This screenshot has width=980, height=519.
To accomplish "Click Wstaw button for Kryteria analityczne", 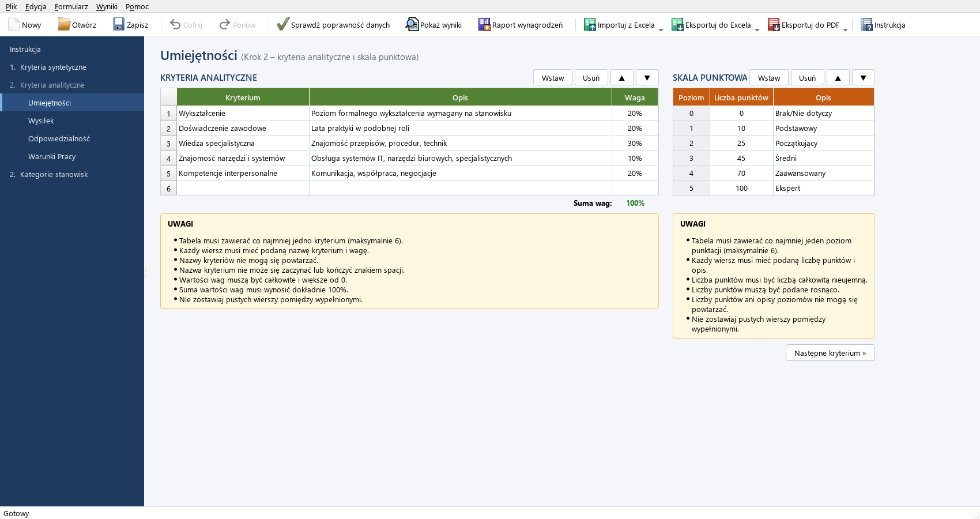I will point(553,78).
